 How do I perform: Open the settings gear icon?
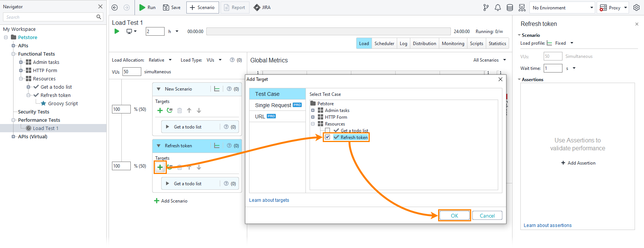tap(636, 8)
